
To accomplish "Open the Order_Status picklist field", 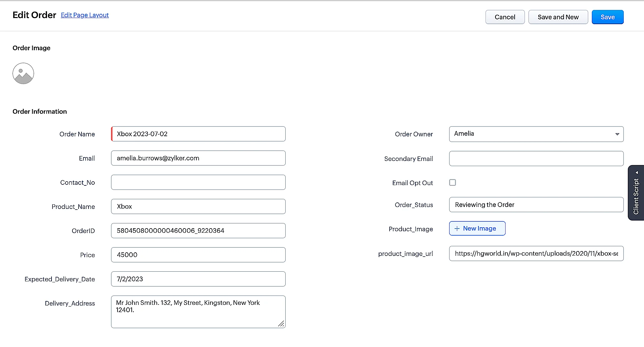I will (536, 205).
